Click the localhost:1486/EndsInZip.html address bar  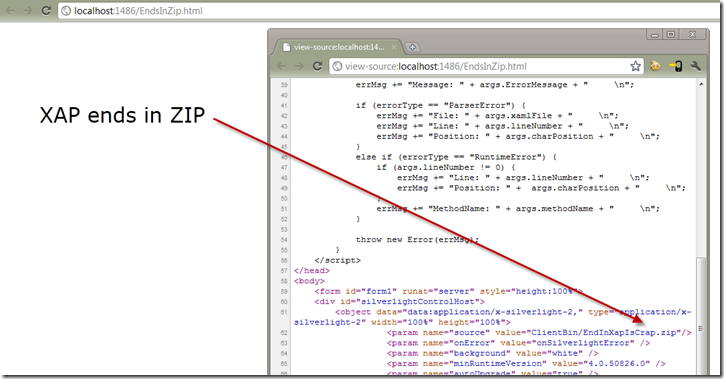pyautogui.click(x=388, y=11)
